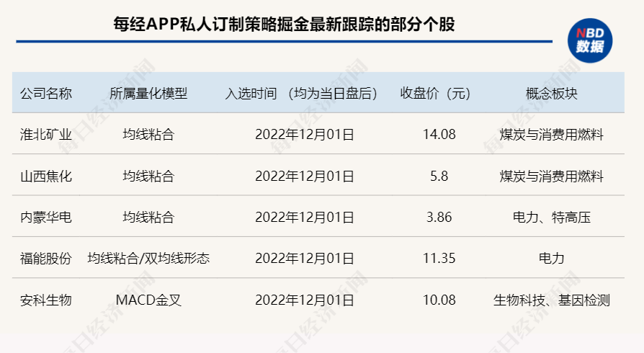Click the 入选时间 (均为当日盘后) column header
The width and height of the screenshot is (644, 353).
(301, 93)
